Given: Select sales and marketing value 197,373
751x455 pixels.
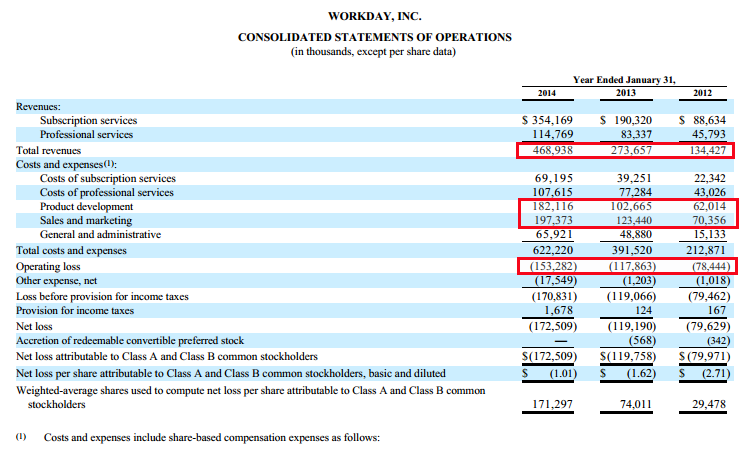Looking at the screenshot, I should [x=554, y=220].
